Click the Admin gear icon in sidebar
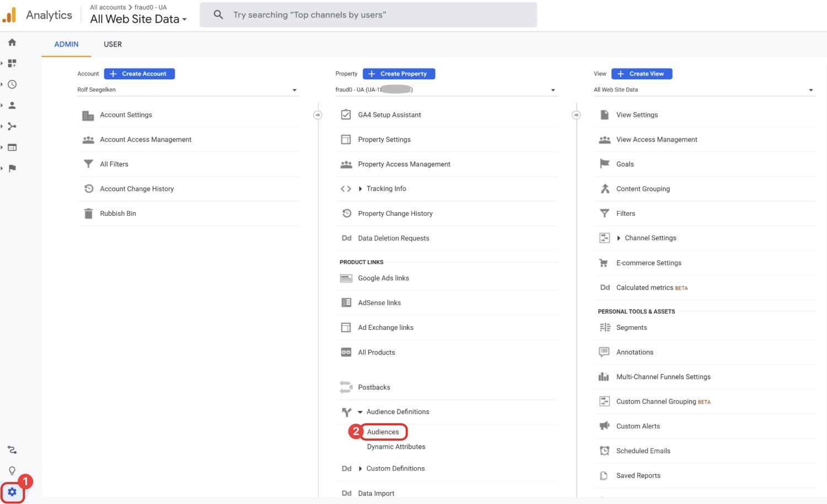This screenshot has height=504, width=827. click(12, 492)
